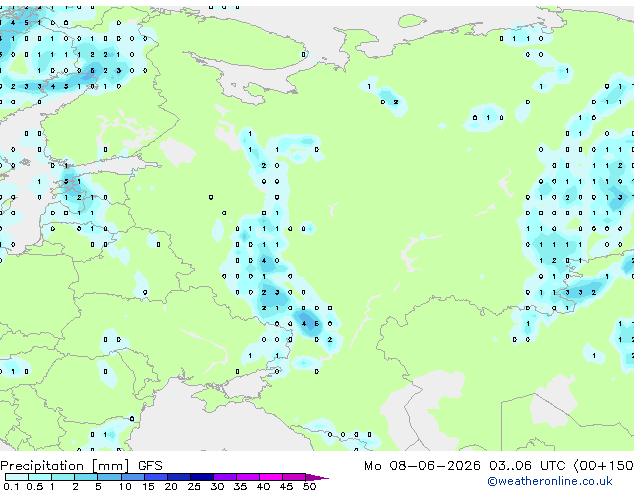Select the 30–35 mm purple swatch

click(x=225, y=477)
